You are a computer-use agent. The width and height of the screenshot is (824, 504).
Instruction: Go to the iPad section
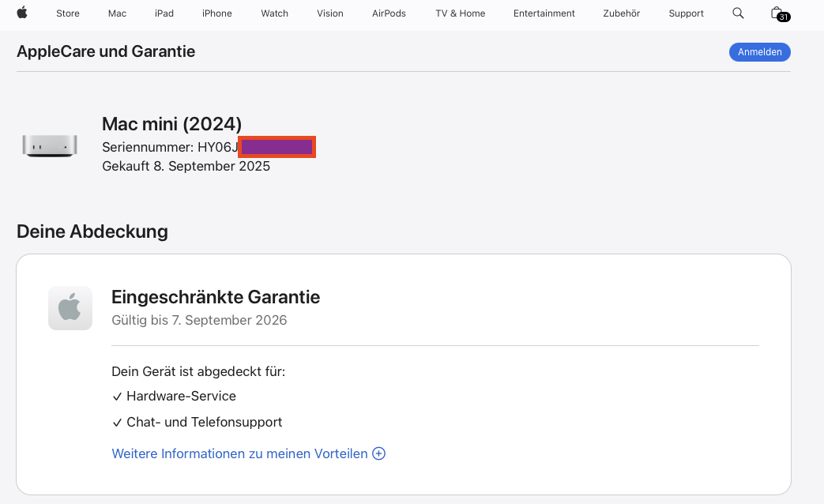click(x=164, y=13)
